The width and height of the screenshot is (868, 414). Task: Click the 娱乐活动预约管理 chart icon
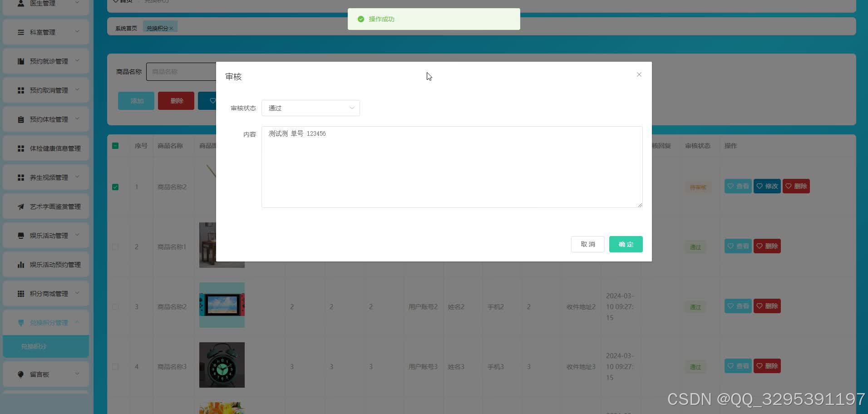coord(21,265)
